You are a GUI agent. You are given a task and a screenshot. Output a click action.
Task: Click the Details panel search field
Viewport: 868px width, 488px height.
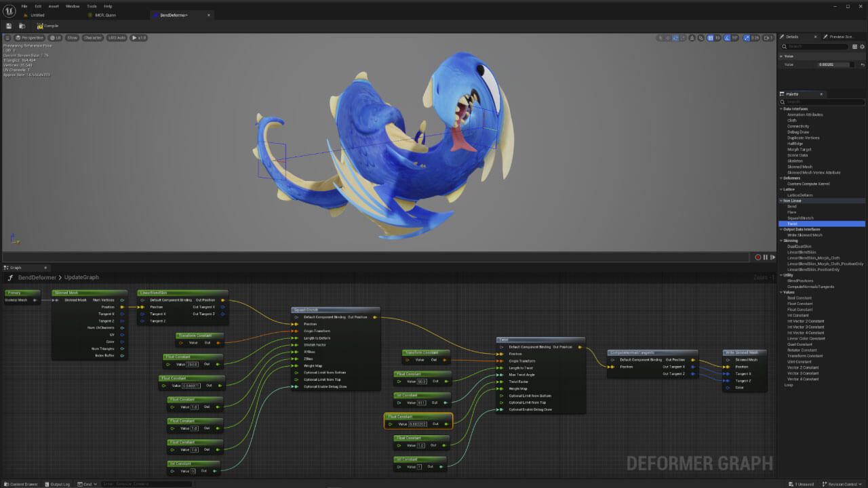(814, 46)
